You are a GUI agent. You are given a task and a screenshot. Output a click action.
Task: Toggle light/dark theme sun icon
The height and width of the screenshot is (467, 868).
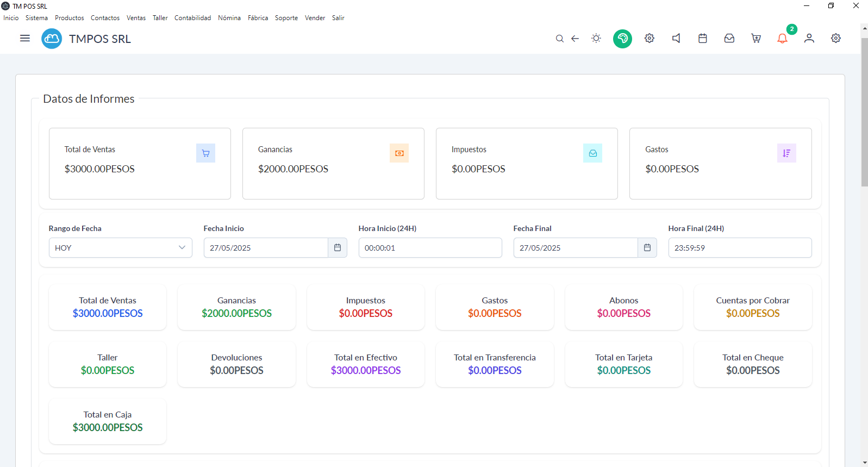(x=596, y=38)
